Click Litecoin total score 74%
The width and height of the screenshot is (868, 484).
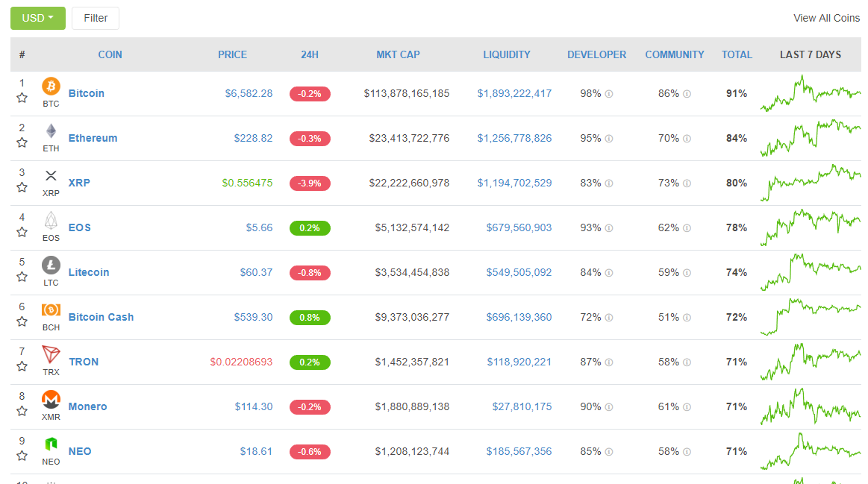coord(737,273)
